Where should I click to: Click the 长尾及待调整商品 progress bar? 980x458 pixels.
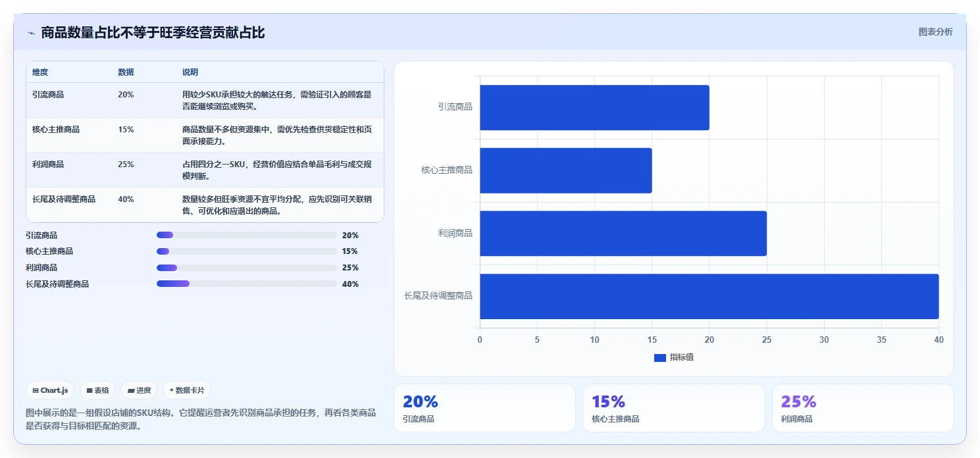click(246, 284)
